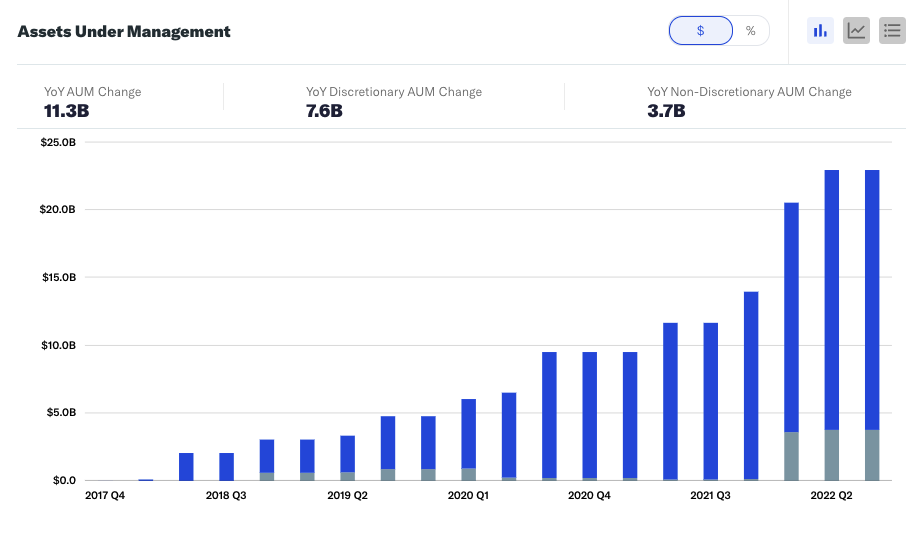The height and width of the screenshot is (534, 924).
Task: Click the $25.0B y-axis label
Action: pyautogui.click(x=57, y=142)
